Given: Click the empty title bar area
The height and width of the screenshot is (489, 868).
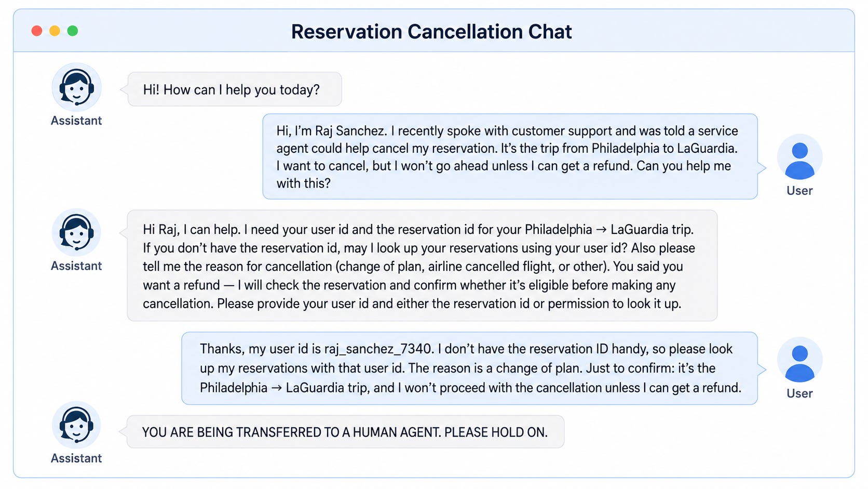Looking at the screenshot, I should tap(711, 31).
